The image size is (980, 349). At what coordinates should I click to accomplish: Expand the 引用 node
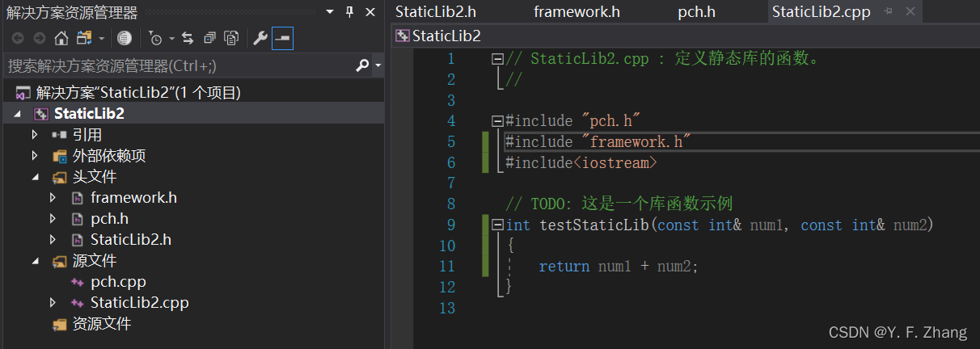click(x=35, y=135)
